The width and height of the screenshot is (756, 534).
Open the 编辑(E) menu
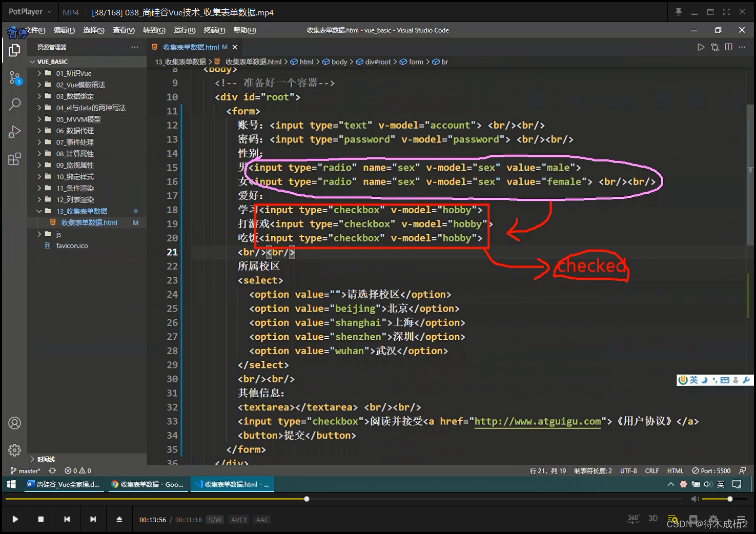point(64,30)
